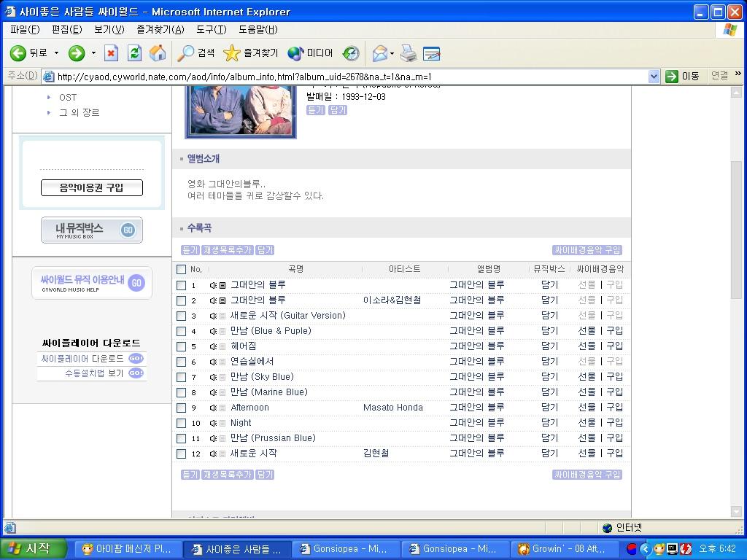
Task: Click 듣기 button above the track list
Action: click(190, 250)
